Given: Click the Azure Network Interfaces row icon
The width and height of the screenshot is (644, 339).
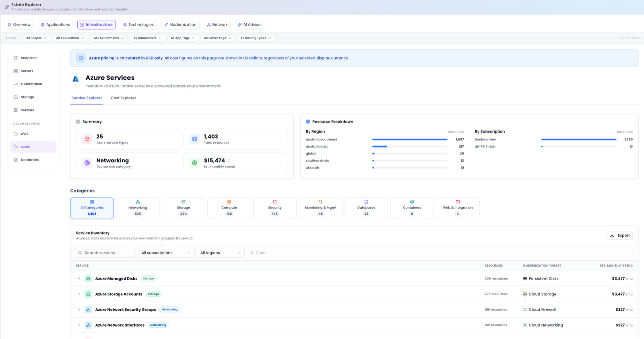Looking at the screenshot, I should click(x=88, y=325).
